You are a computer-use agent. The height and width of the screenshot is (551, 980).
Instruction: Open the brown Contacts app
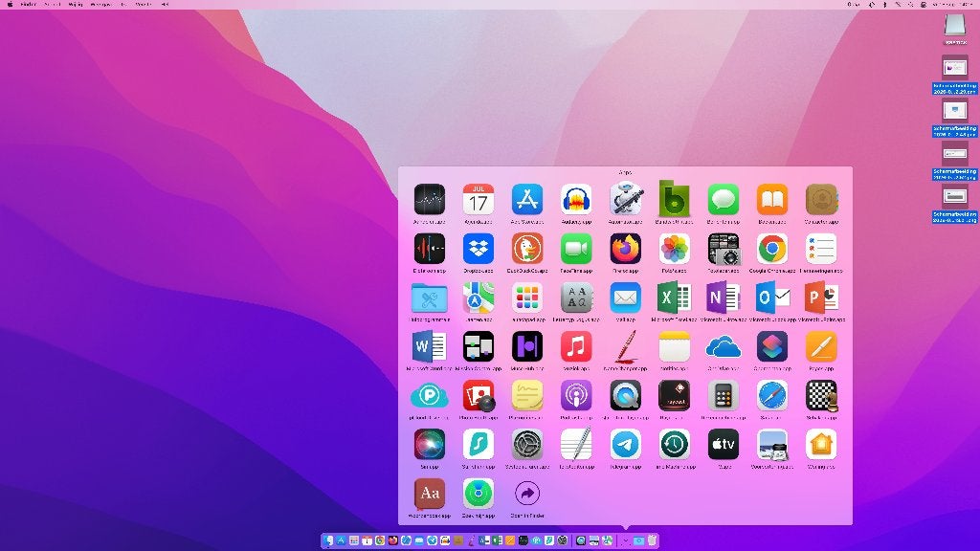pyautogui.click(x=821, y=200)
